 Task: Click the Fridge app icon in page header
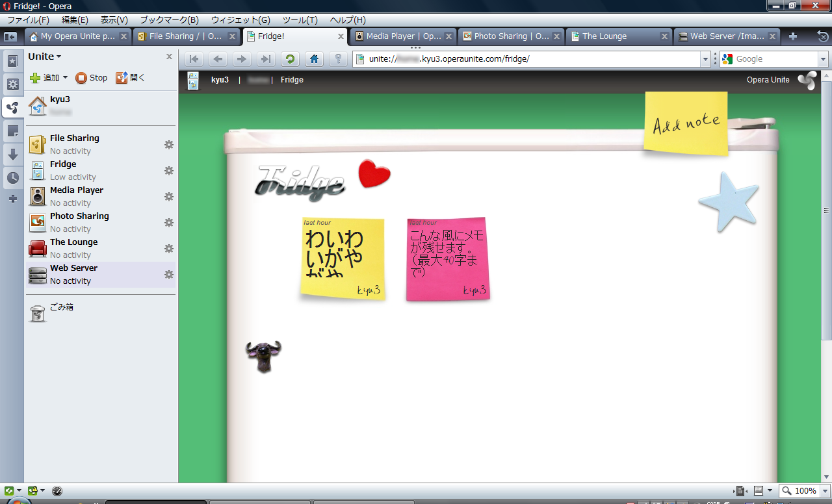[193, 81]
